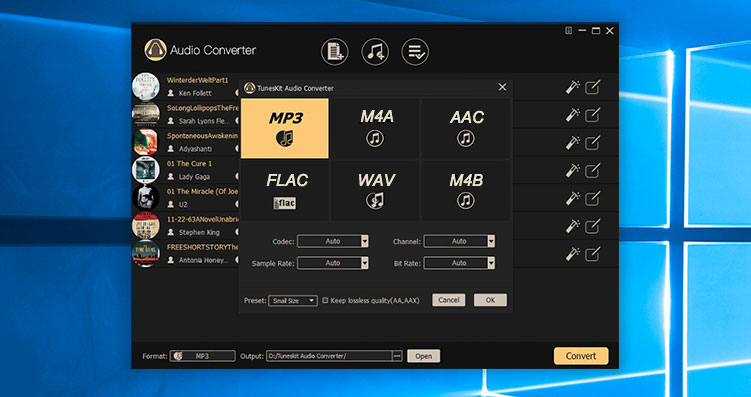The height and width of the screenshot is (397, 751).
Task: Edit tags for WinterderWeltPart1 row
Action: (592, 88)
